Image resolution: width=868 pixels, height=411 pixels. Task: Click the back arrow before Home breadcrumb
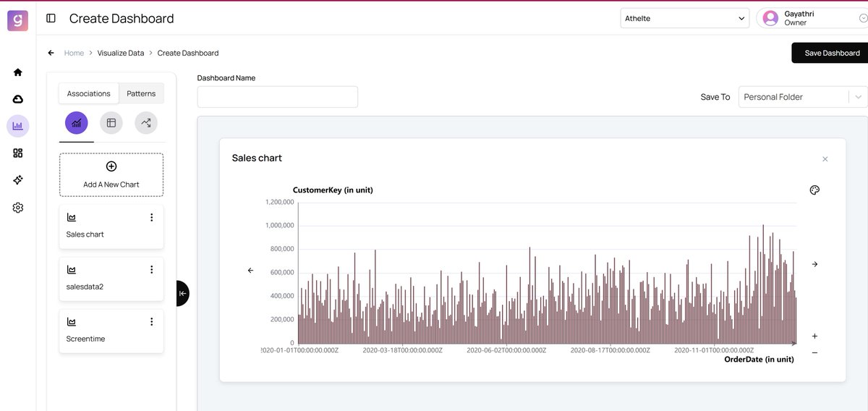[x=51, y=53]
